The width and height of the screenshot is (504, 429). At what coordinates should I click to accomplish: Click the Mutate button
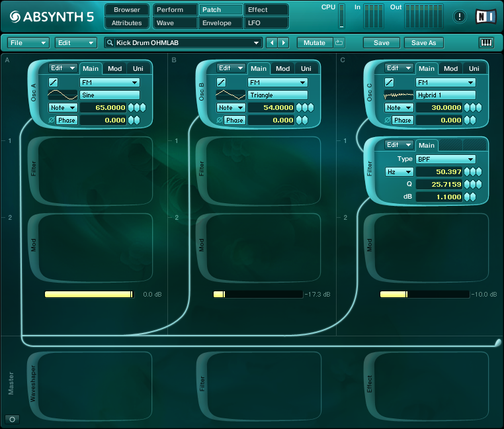pyautogui.click(x=314, y=43)
